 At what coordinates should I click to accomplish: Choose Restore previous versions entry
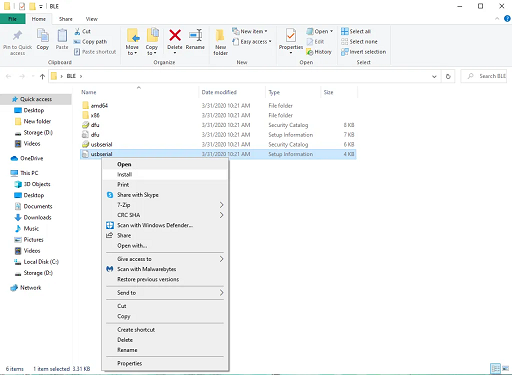165,279
